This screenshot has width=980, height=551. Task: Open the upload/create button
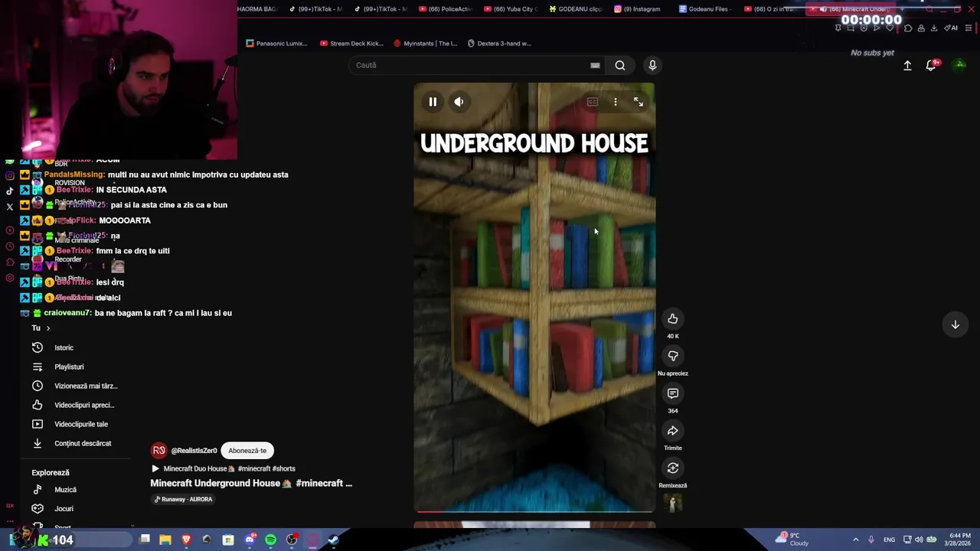tap(907, 66)
